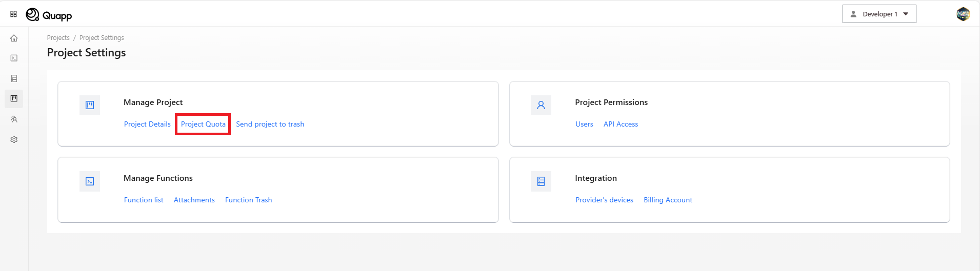The height and width of the screenshot is (271, 980).
Task: Open the Users icon in the sidebar
Action: pyautogui.click(x=14, y=119)
